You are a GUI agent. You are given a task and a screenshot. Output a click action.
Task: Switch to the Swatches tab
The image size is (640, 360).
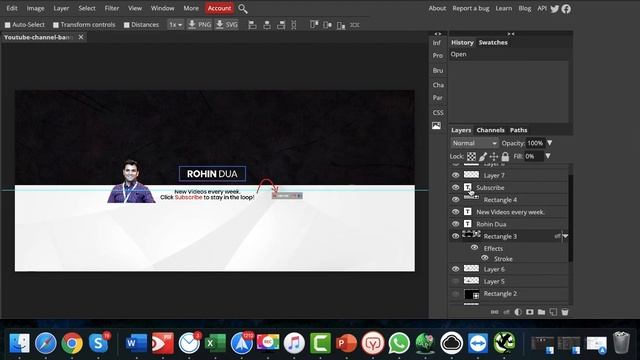coord(493,42)
